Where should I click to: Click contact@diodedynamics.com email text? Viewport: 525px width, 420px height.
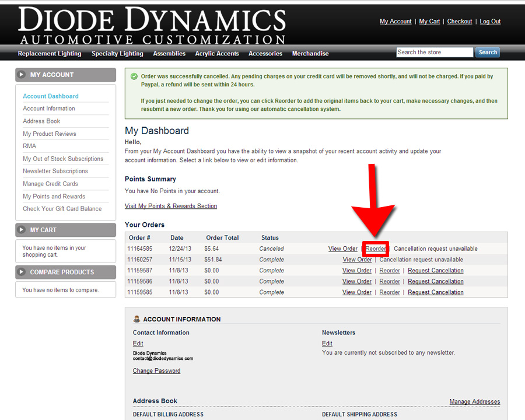pyautogui.click(x=163, y=358)
